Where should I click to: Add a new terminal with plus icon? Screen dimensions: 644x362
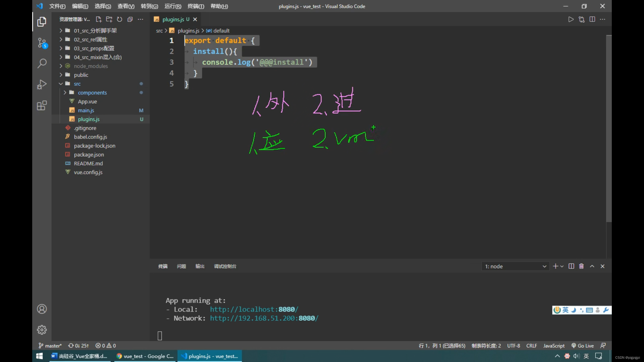tap(555, 266)
